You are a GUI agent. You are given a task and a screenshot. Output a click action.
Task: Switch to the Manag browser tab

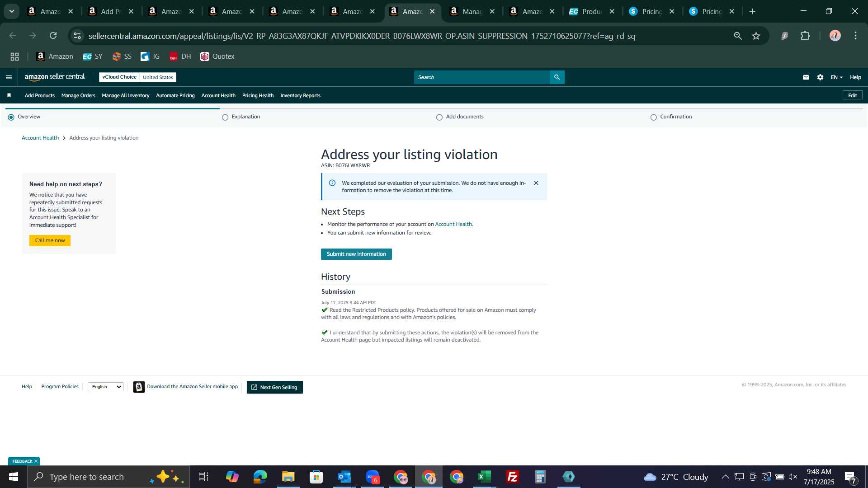coord(472,11)
